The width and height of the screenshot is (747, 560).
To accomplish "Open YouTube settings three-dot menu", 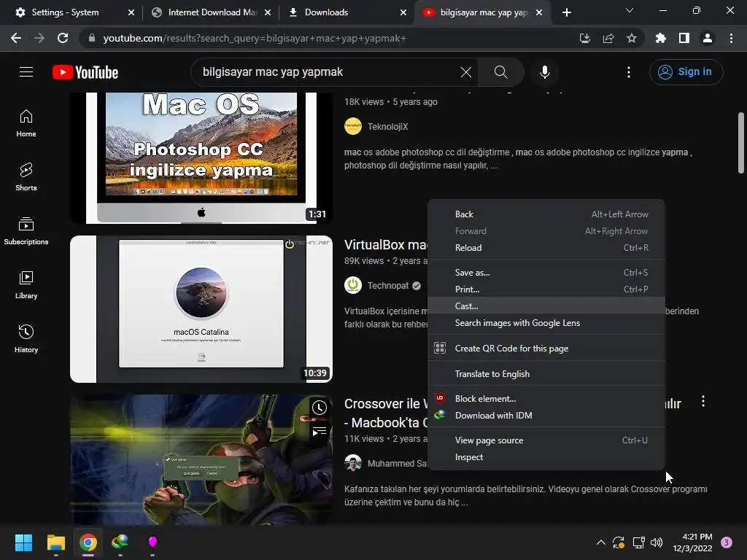I will (x=628, y=72).
